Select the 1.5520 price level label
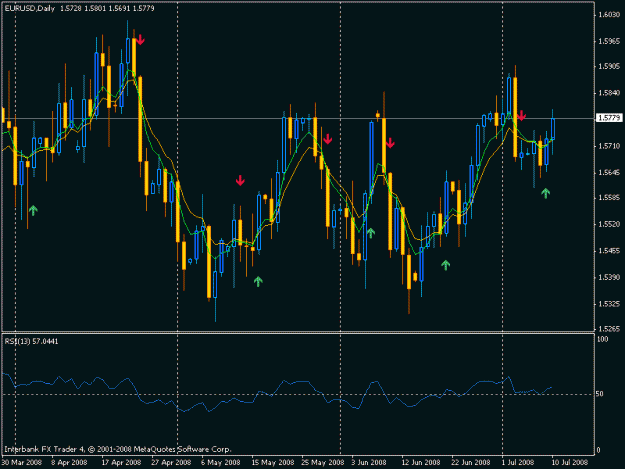625x469 pixels. (x=609, y=224)
